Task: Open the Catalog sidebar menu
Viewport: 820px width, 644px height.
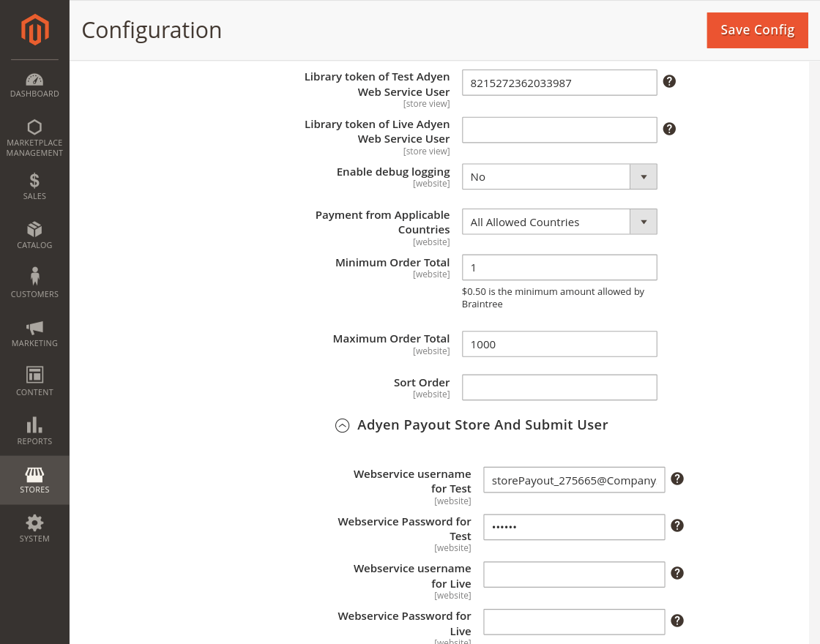Action: 34,235
